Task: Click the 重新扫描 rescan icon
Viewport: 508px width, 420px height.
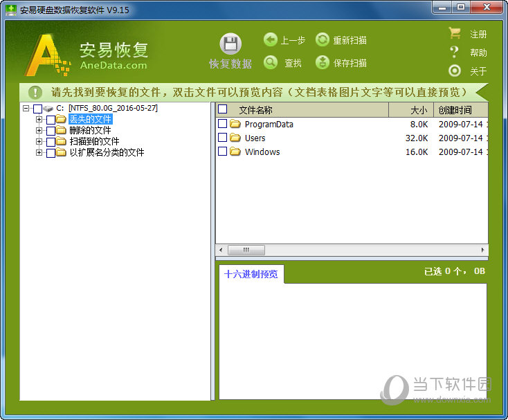Action: [x=322, y=40]
